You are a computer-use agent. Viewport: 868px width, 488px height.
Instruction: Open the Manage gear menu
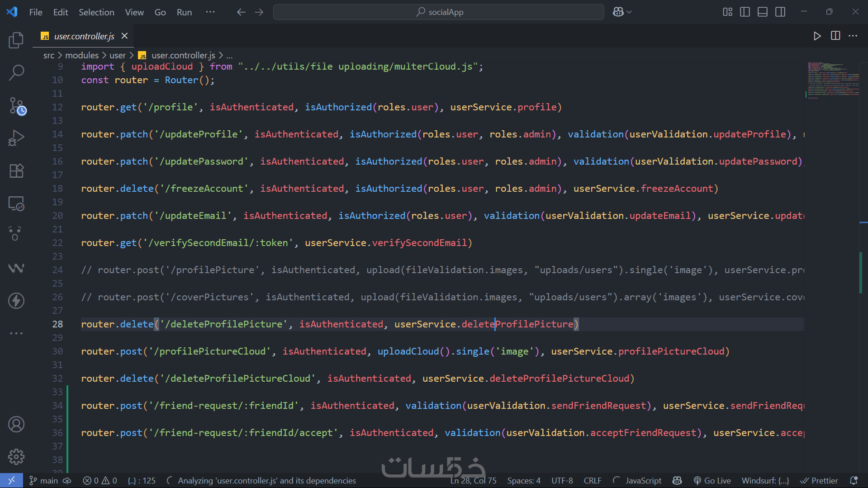(16, 457)
